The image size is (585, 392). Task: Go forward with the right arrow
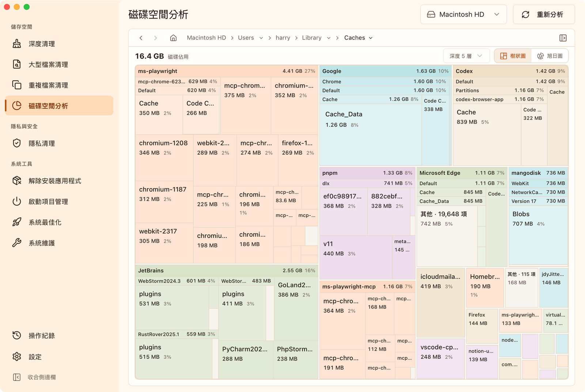coord(155,38)
